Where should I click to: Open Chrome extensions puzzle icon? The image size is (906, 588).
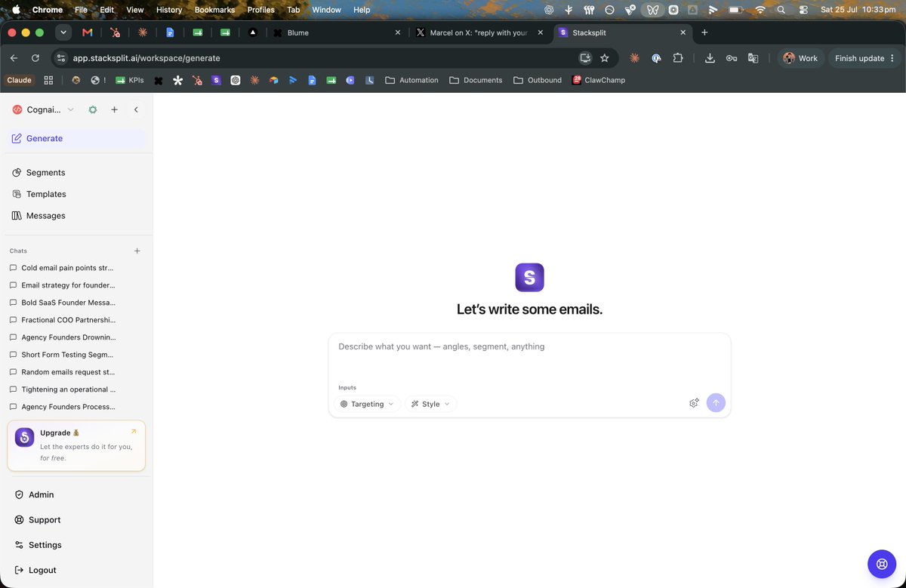point(678,58)
